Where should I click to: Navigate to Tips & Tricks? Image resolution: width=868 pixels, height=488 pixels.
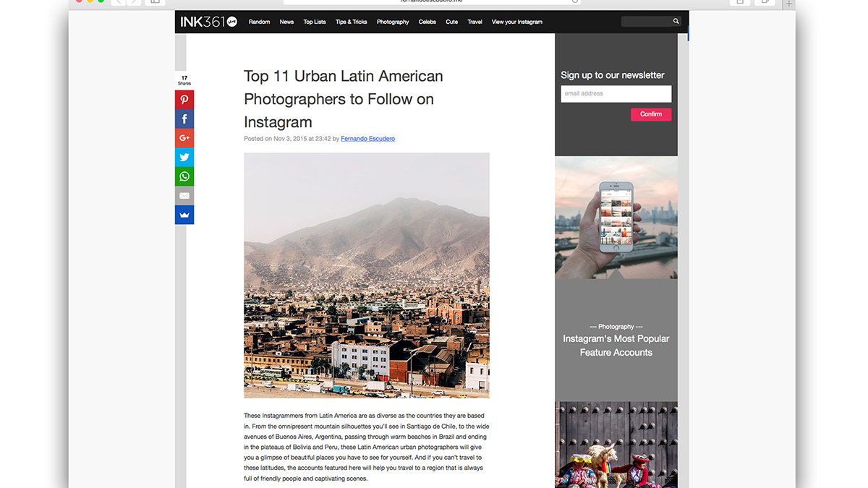pos(352,22)
